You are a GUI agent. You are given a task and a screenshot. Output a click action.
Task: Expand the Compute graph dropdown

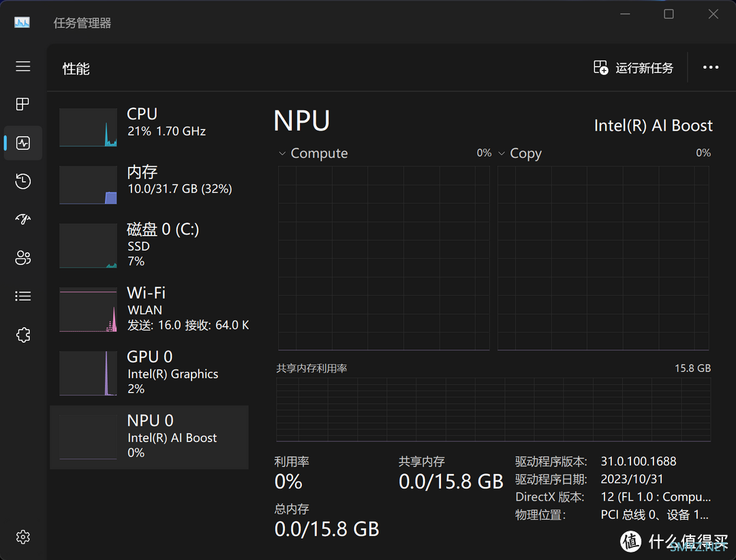click(282, 153)
